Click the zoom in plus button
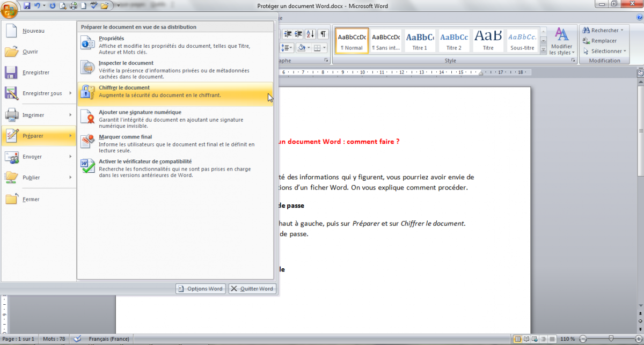 [x=638, y=339]
